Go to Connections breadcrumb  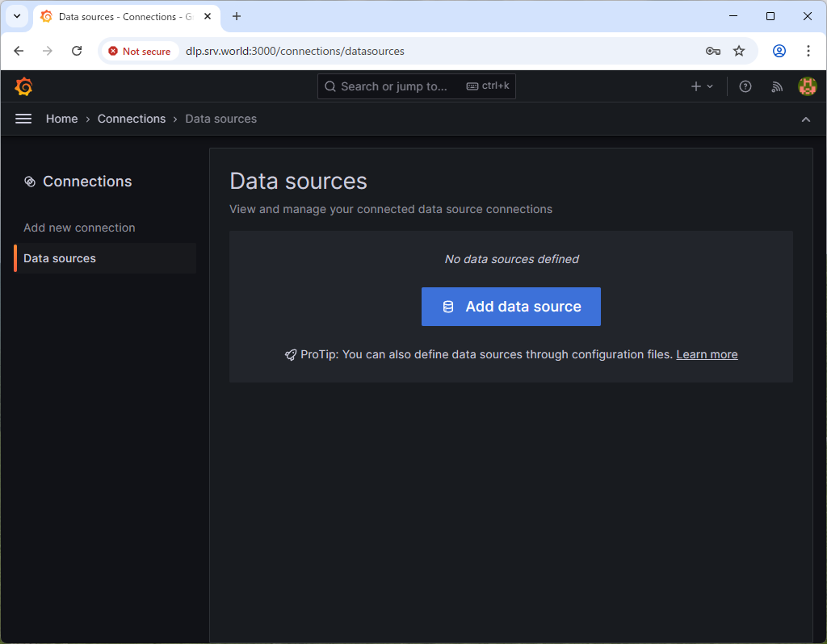coord(132,119)
